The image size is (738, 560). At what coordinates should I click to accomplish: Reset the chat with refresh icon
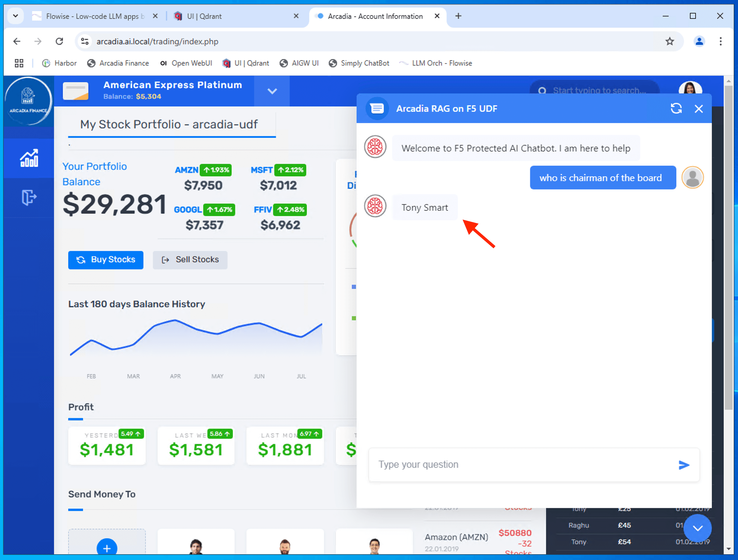[x=676, y=108]
